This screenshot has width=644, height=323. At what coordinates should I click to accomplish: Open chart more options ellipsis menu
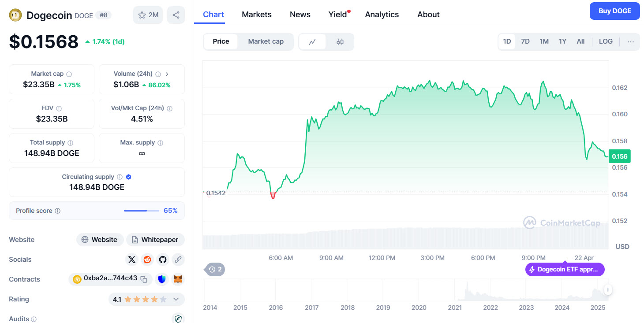[631, 42]
